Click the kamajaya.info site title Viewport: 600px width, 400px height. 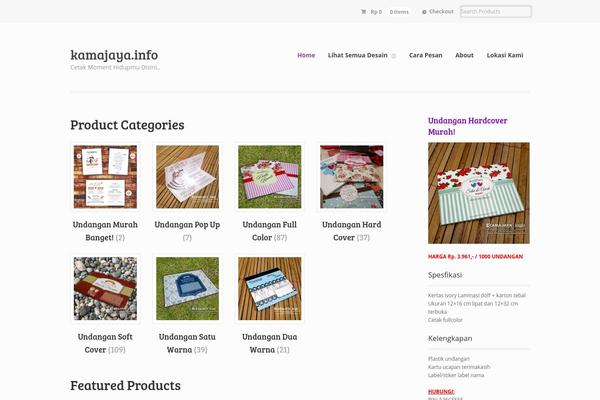pos(114,55)
